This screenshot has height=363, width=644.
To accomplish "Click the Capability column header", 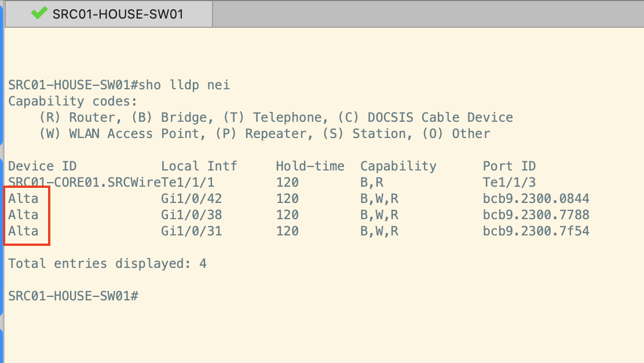I will click(398, 166).
